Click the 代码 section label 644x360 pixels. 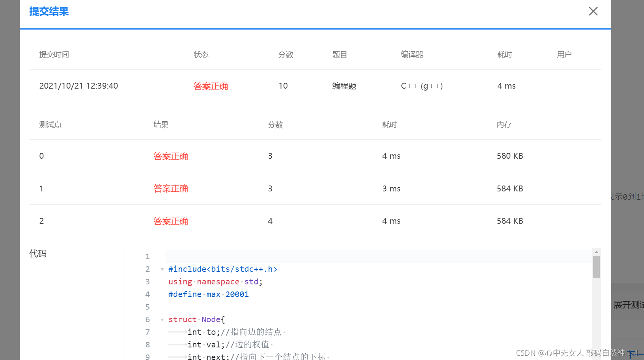coord(37,254)
